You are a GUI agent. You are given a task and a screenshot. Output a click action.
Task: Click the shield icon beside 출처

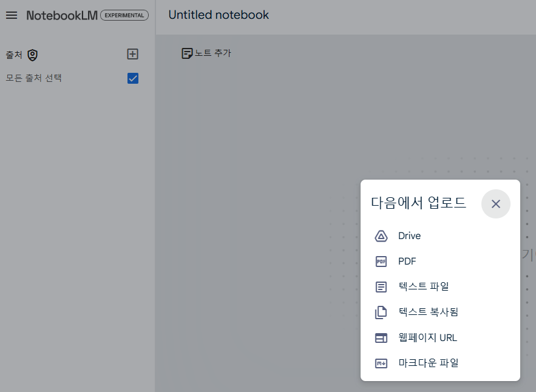(x=33, y=55)
